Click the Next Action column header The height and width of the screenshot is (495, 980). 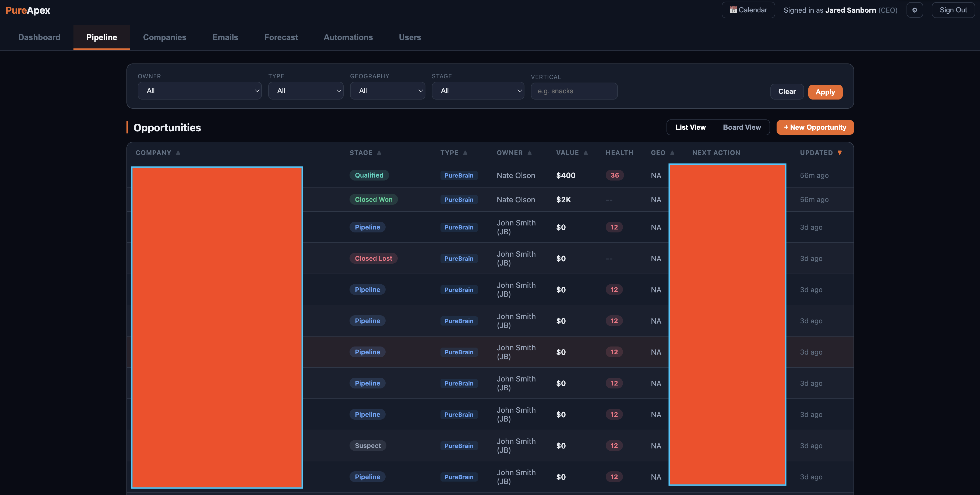pos(716,153)
